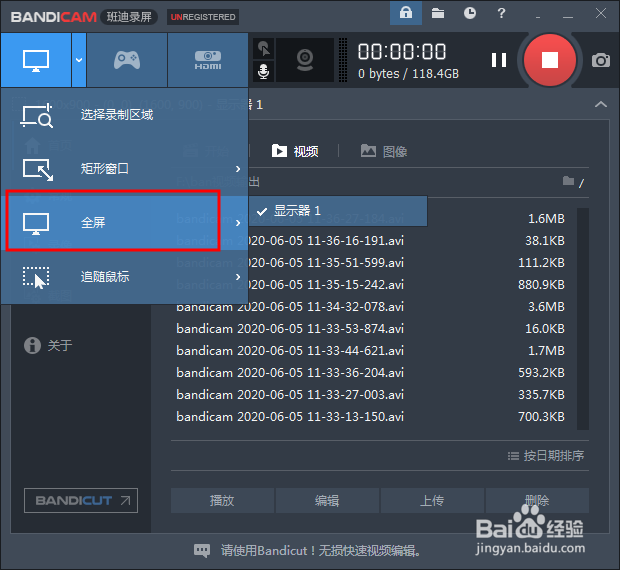620x570 pixels.
Task: Click the 0 bytes / 118.4GB storage text
Action: [408, 74]
